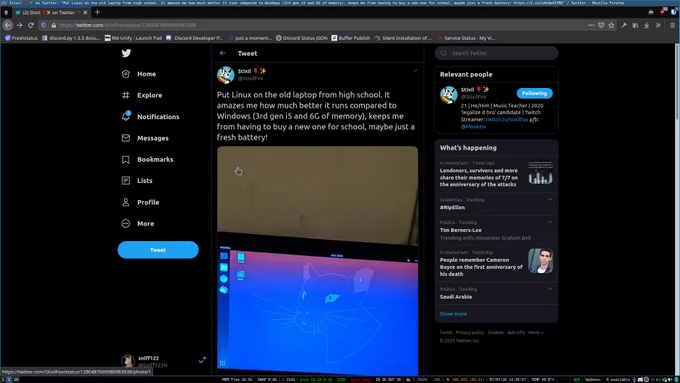
Task: Open the Cookies footer link
Action: click(x=496, y=333)
